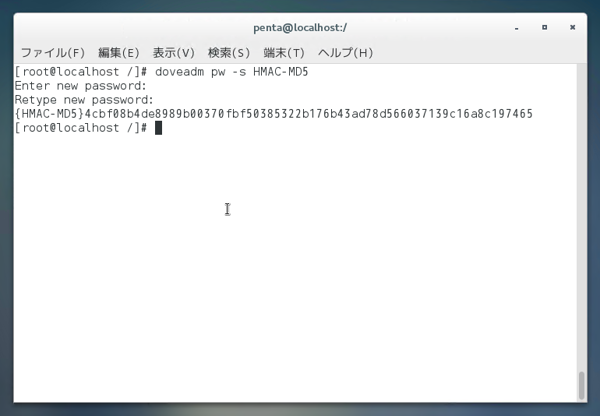
Task: Minimize the terminal window
Action: pos(517,28)
